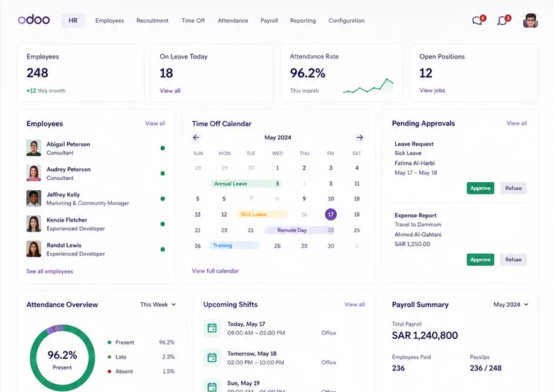Select highlighted day 17 in calendar
This screenshot has width=554, height=392.
point(330,214)
